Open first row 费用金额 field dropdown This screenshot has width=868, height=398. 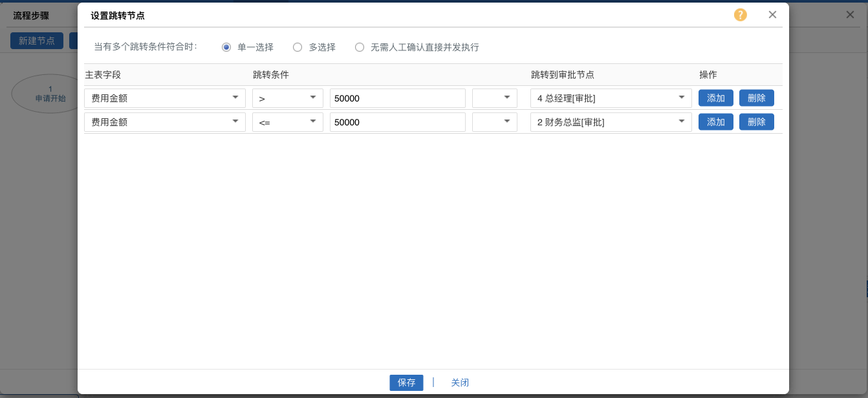point(165,98)
